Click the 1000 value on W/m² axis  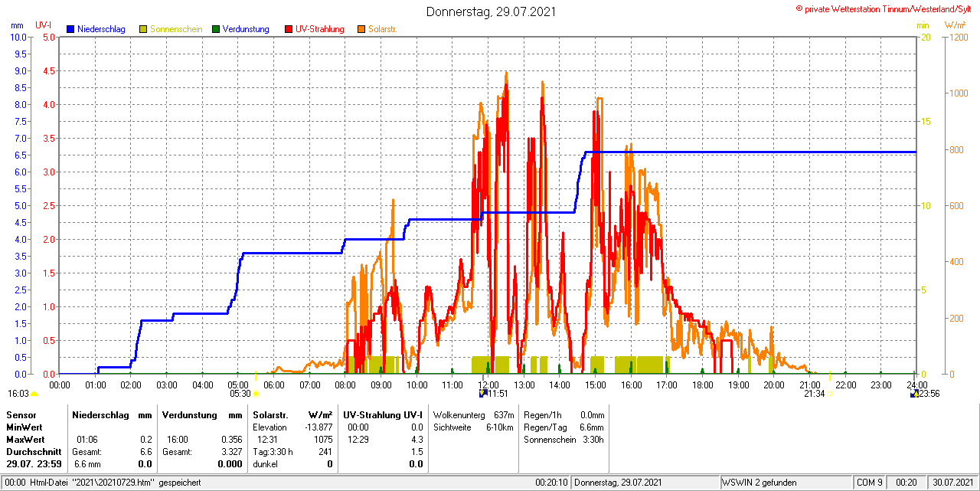(958, 93)
